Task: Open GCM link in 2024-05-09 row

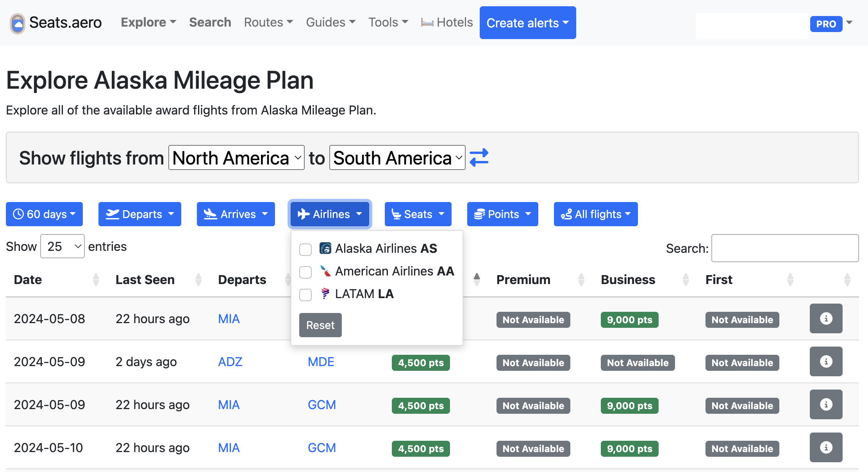Action: point(322,405)
